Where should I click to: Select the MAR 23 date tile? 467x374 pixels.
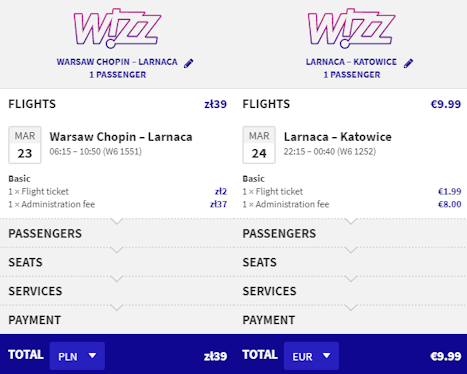point(25,145)
